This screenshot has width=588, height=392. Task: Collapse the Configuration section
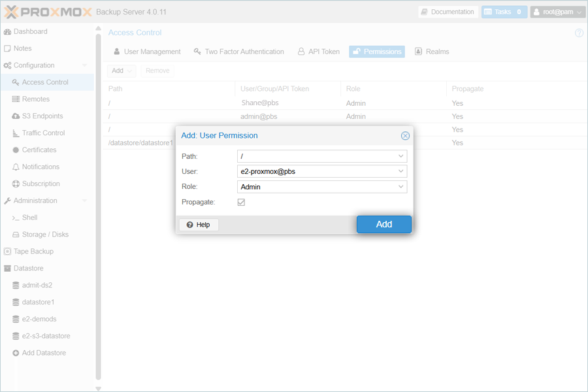coord(84,65)
